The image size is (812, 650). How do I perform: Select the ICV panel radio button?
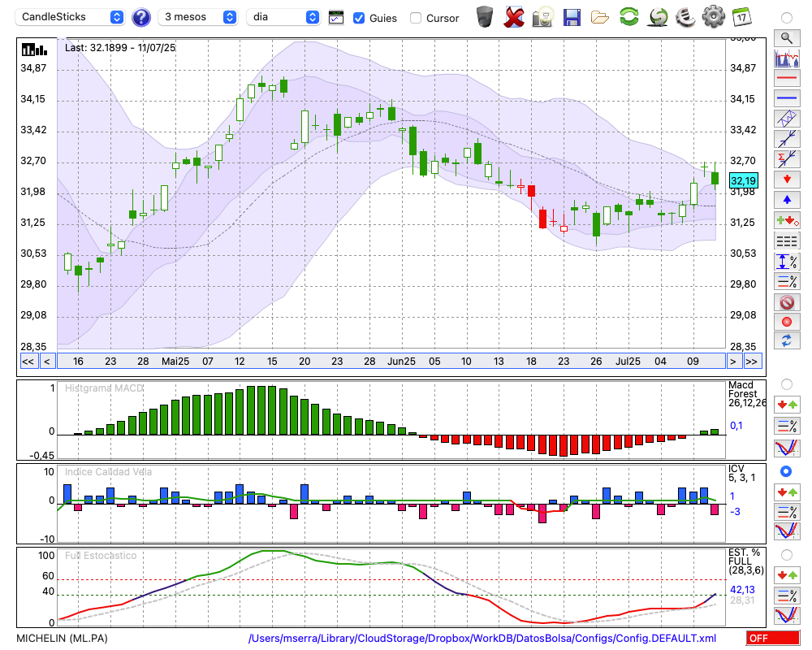pos(786,471)
